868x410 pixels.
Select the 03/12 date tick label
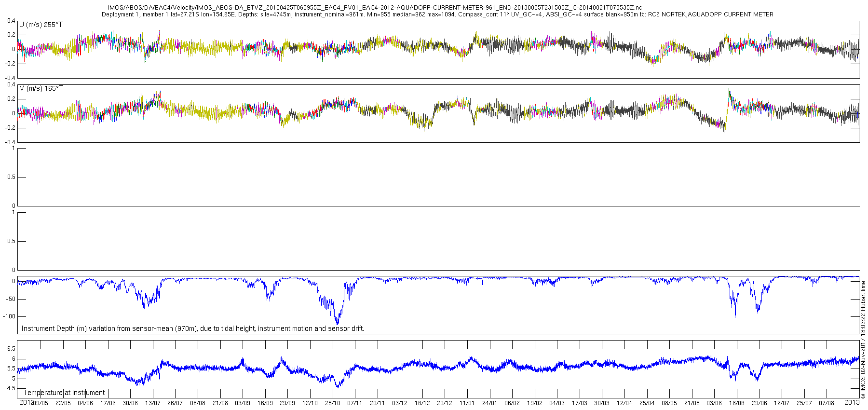pyautogui.click(x=400, y=403)
